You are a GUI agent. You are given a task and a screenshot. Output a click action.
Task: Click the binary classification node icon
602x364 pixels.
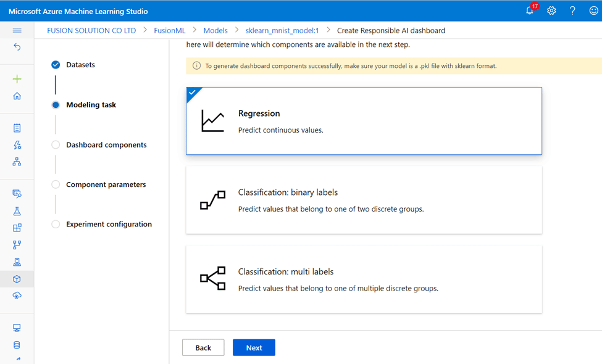point(212,200)
